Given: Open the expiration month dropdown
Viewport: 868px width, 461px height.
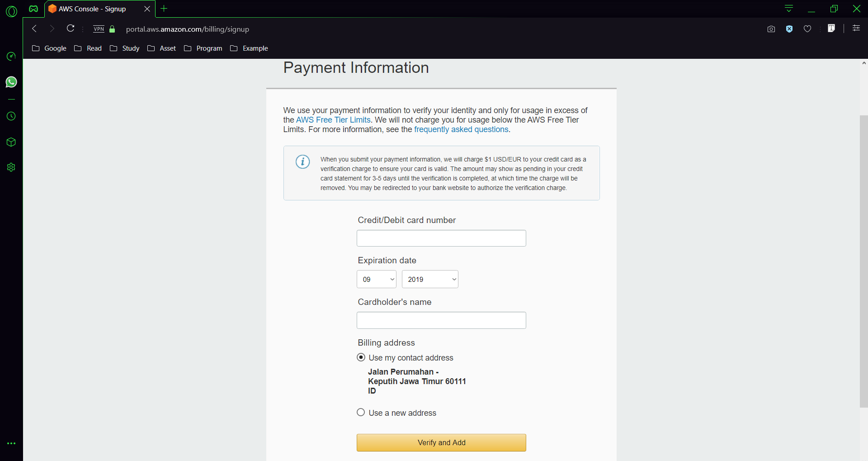Looking at the screenshot, I should point(377,280).
